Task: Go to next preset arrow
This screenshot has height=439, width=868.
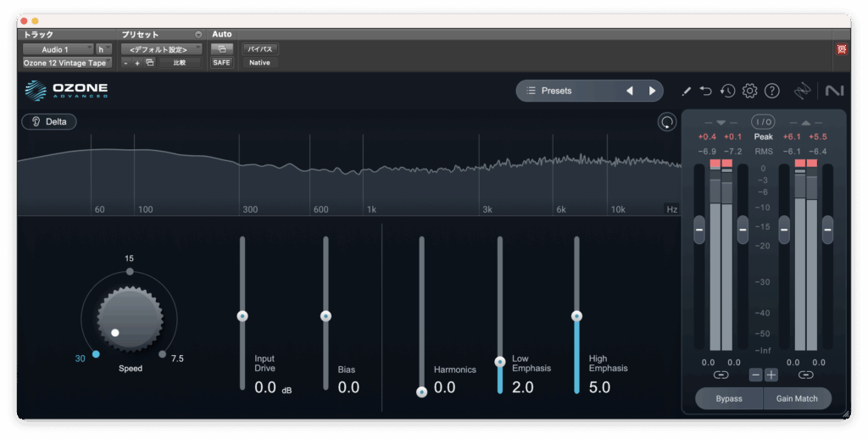Action: 652,91
